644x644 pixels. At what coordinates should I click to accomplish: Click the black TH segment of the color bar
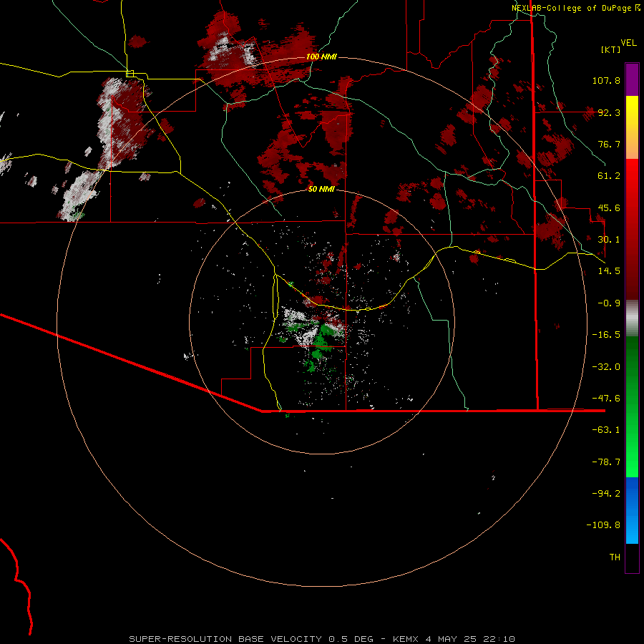pos(632,557)
